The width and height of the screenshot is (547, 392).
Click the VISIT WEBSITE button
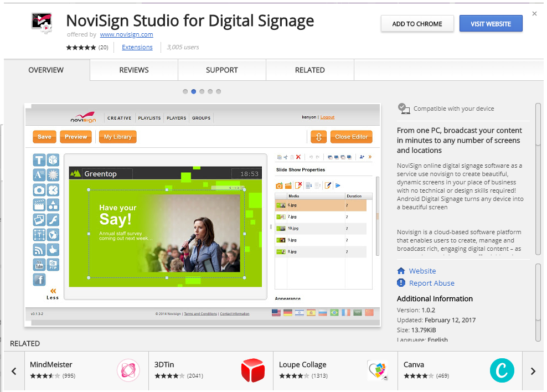coord(491,24)
